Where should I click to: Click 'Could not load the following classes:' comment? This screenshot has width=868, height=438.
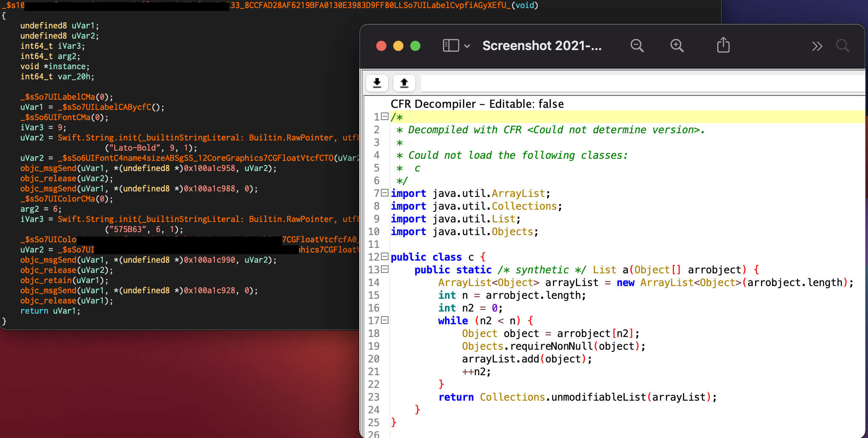[518, 155]
